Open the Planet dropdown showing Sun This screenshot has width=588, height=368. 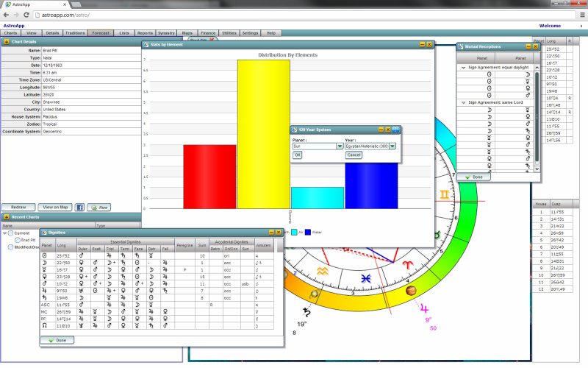pos(340,146)
